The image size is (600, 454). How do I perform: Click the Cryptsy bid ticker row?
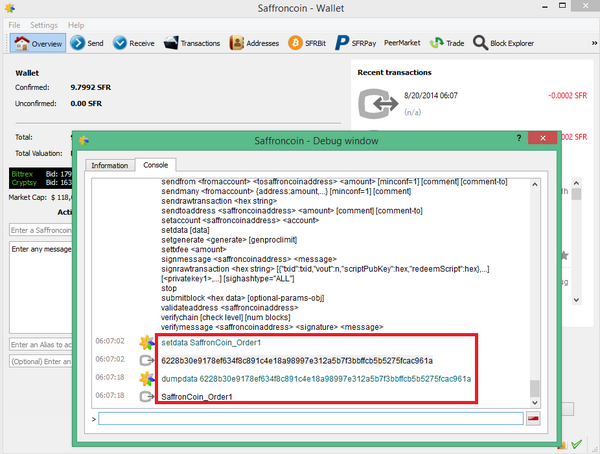41,183
